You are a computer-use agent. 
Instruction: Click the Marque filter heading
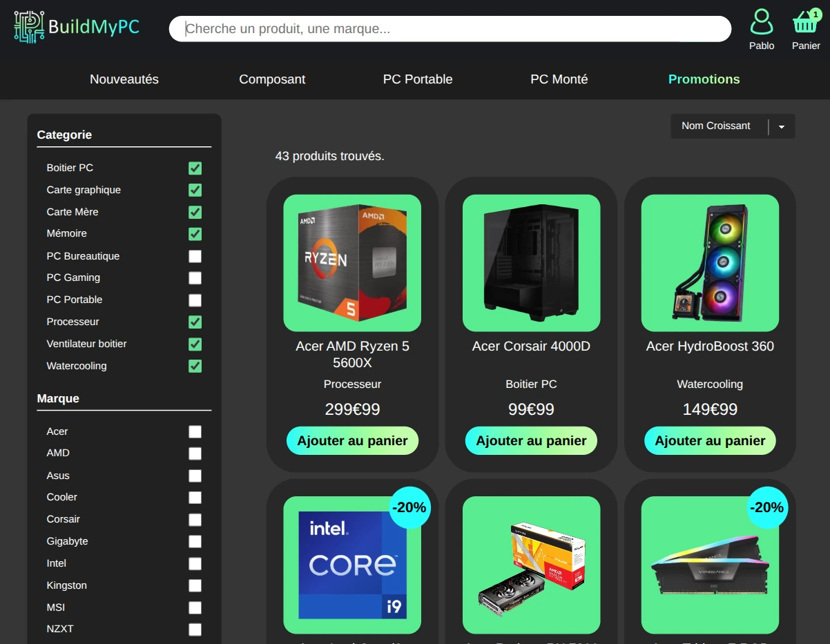(58, 399)
